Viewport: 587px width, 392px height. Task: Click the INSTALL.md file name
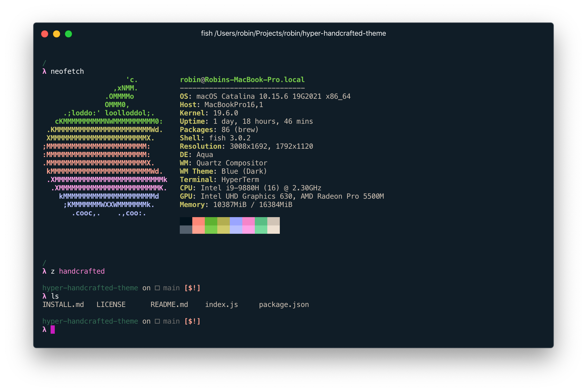pyautogui.click(x=63, y=305)
